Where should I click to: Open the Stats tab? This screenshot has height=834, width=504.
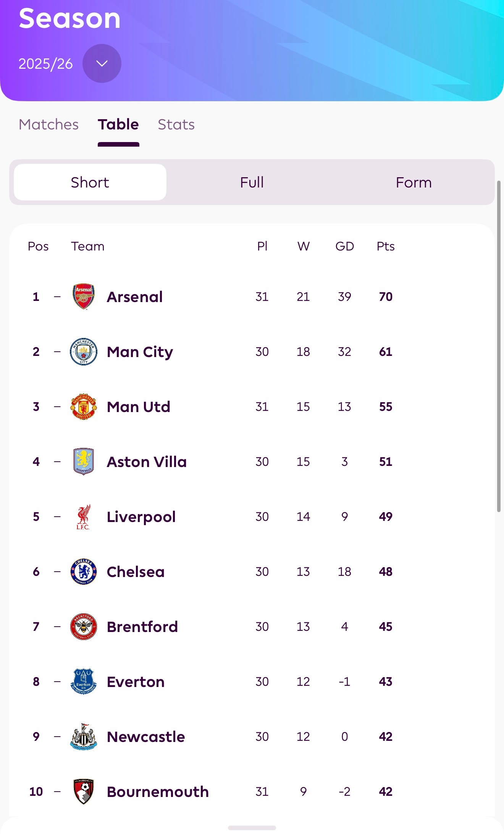coord(176,124)
